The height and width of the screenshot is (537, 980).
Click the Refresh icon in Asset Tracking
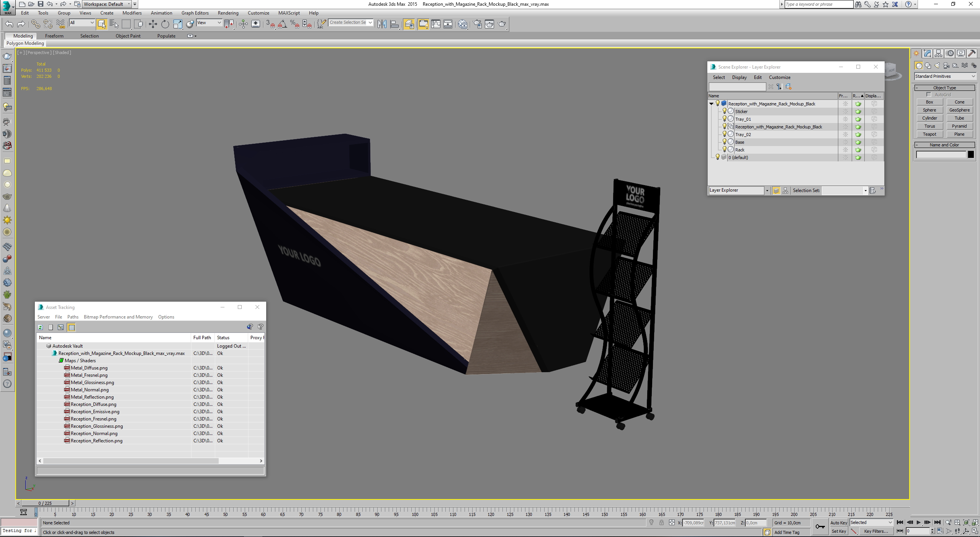(x=40, y=327)
